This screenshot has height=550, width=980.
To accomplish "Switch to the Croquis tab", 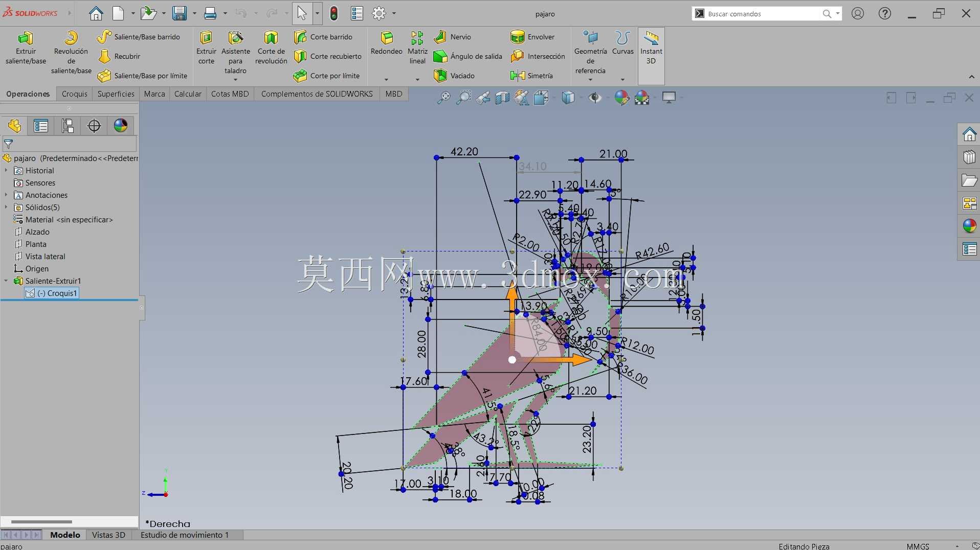I will tap(75, 94).
